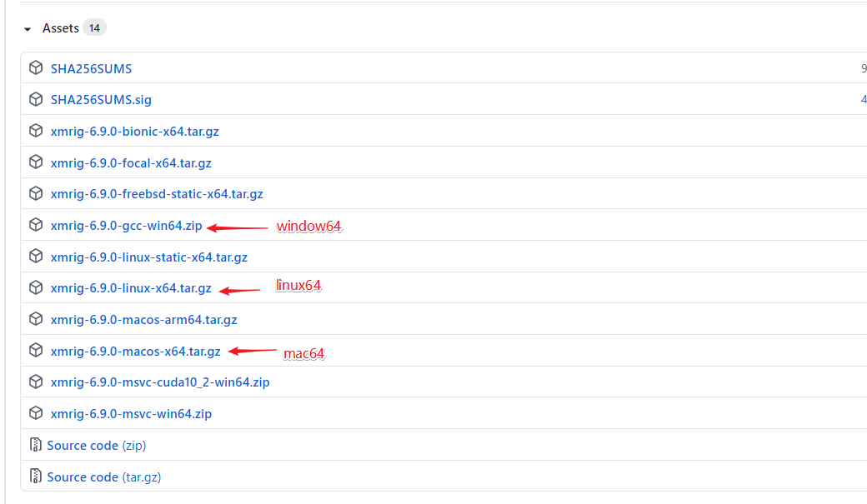
Task: Click file-zip icon beside Source code (tar.gz)
Action: (x=36, y=477)
